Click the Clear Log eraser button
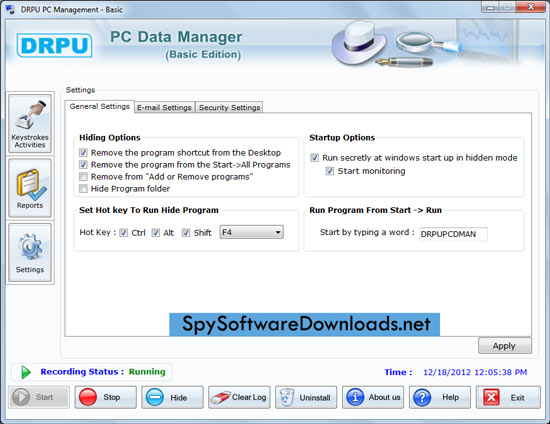 click(x=239, y=397)
